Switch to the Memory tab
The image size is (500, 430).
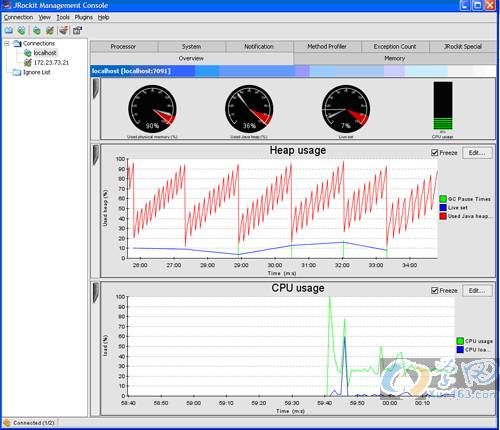coord(394,58)
